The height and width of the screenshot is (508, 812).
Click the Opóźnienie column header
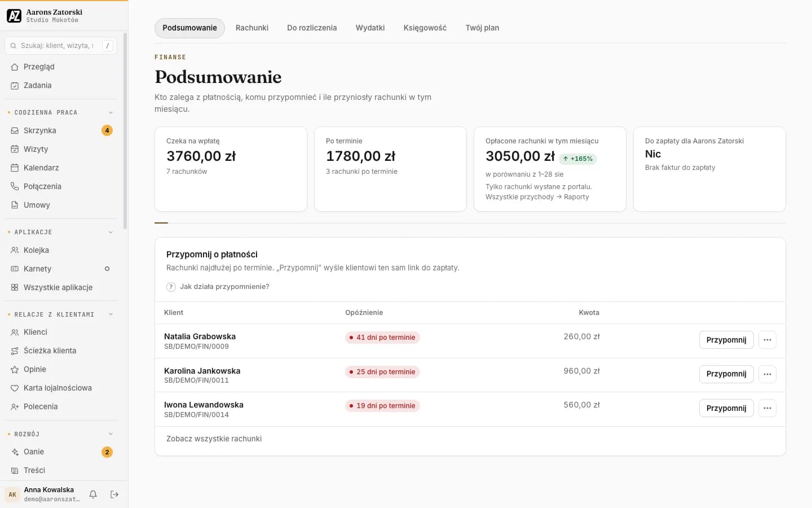tap(364, 313)
